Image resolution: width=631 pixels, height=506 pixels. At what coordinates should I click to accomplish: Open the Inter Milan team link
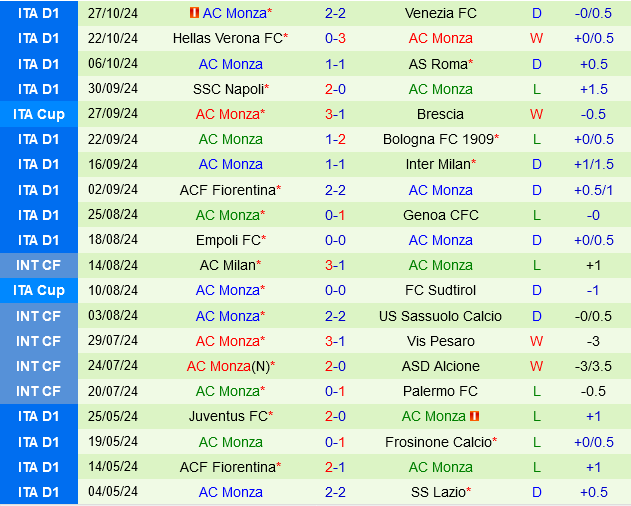point(438,164)
